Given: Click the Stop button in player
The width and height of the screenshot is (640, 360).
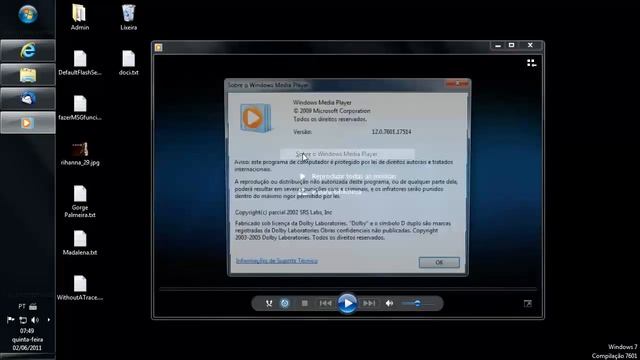Looking at the screenshot, I should pyautogui.click(x=304, y=303).
